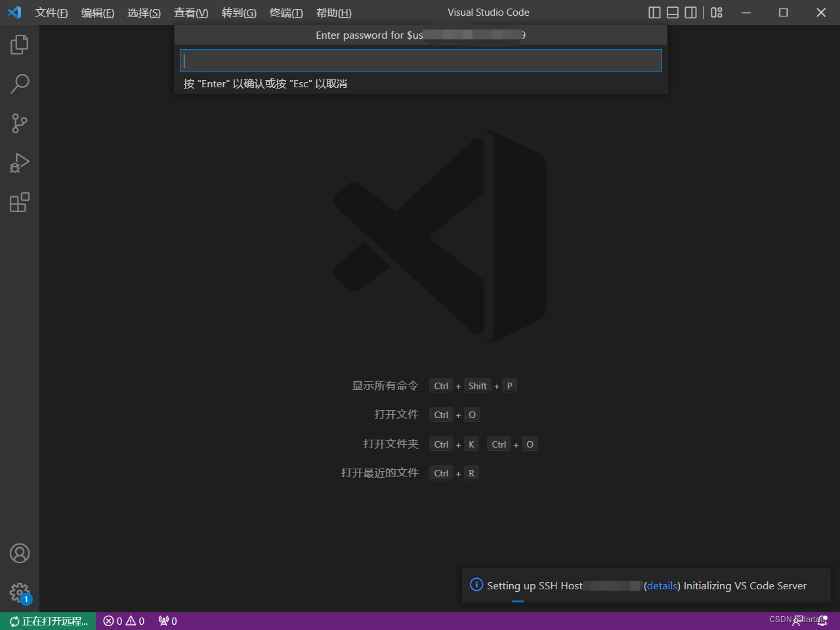Click the 打开最近的文件 shortcut hint
This screenshot has width=840, height=630.
click(380, 473)
